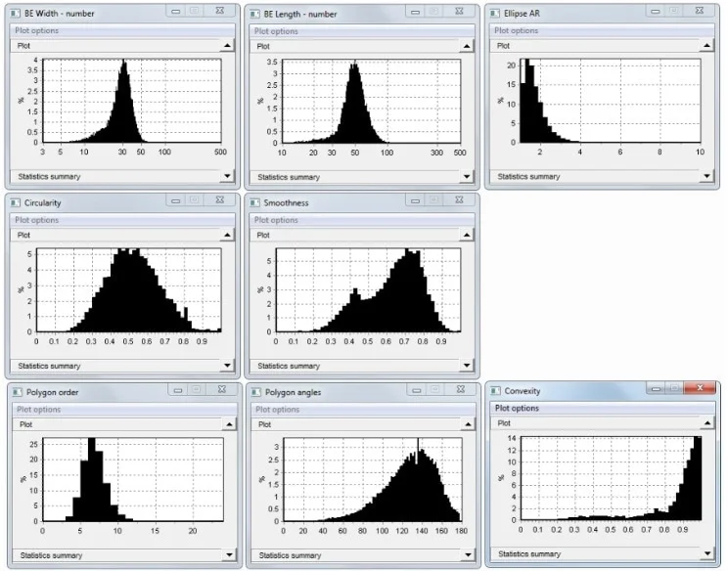Click the Circularity window title icon
This screenshot has height=571, width=728.
click(x=16, y=203)
